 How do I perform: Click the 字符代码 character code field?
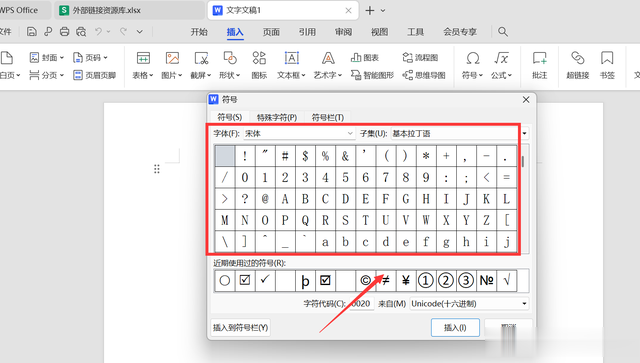(x=362, y=304)
